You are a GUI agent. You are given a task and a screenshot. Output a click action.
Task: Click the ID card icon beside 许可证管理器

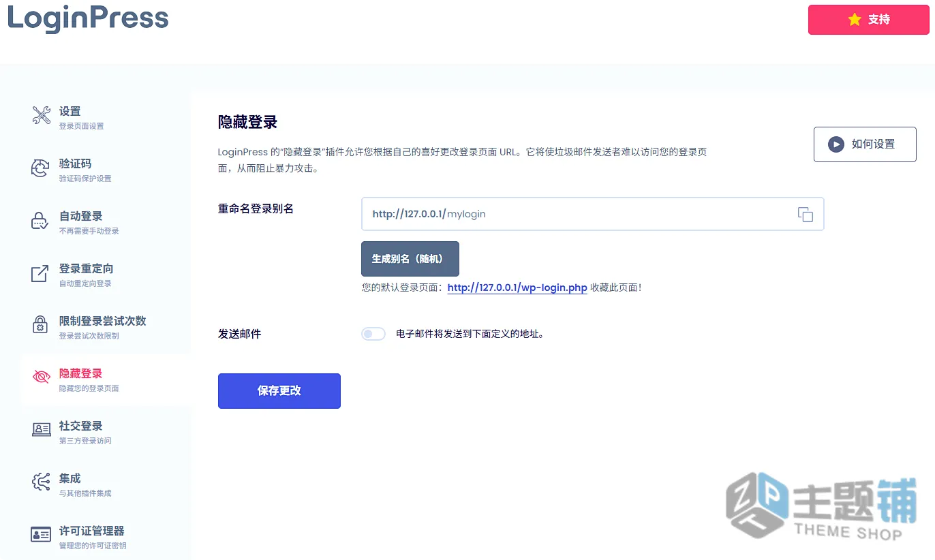pos(41,534)
